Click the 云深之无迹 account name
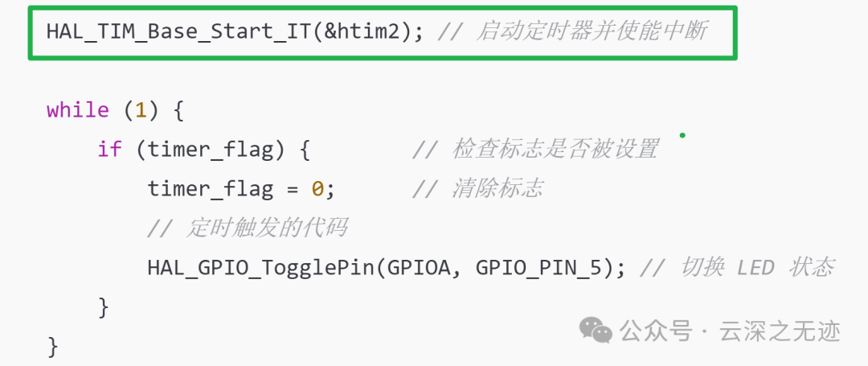The width and height of the screenshot is (868, 366). [780, 331]
